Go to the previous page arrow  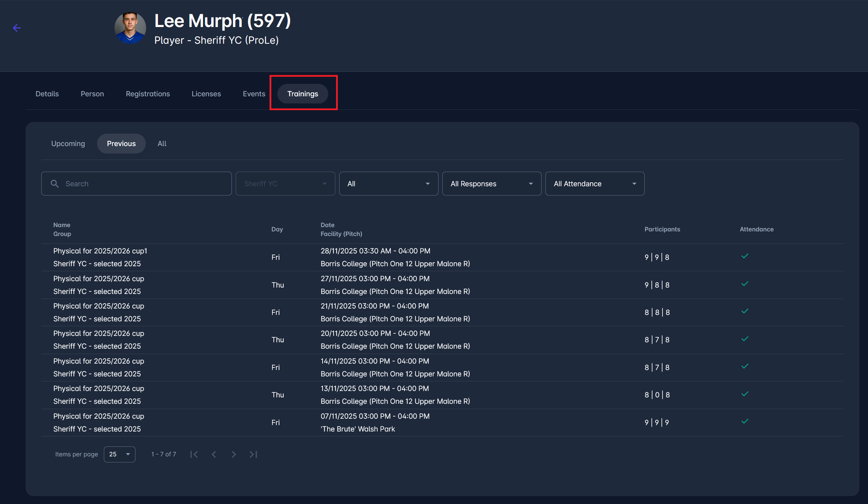pos(214,454)
